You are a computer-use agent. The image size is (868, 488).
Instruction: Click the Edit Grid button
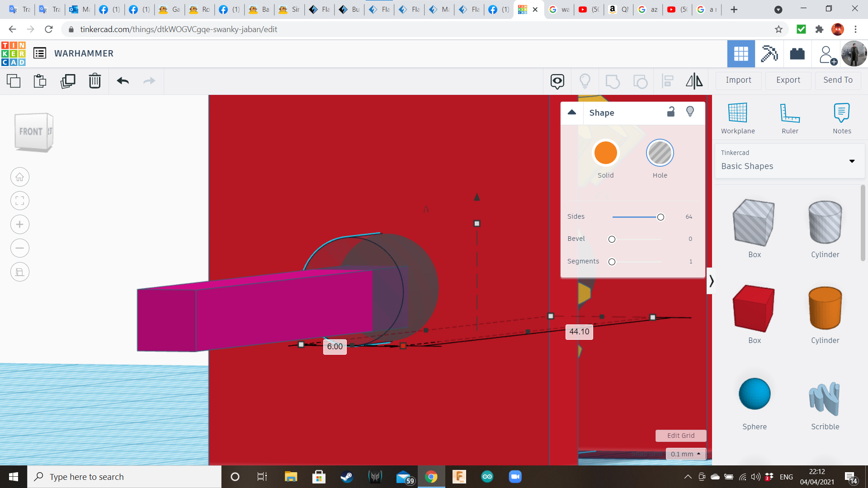680,436
